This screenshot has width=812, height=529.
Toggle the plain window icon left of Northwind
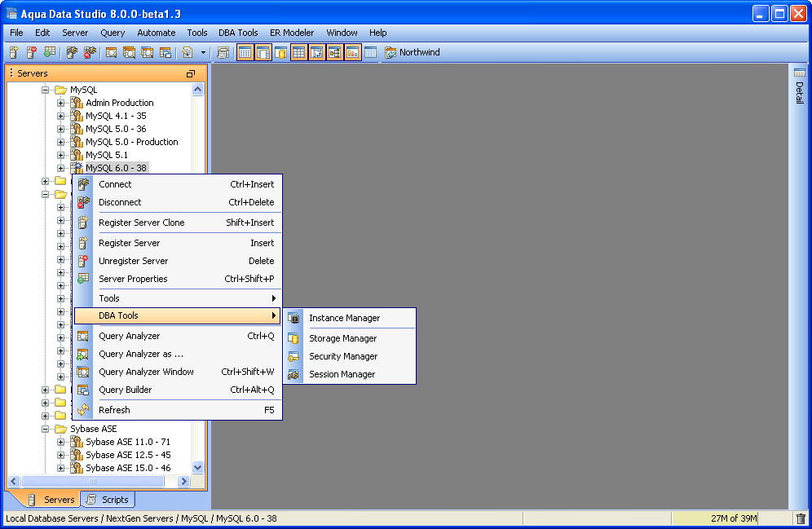370,52
